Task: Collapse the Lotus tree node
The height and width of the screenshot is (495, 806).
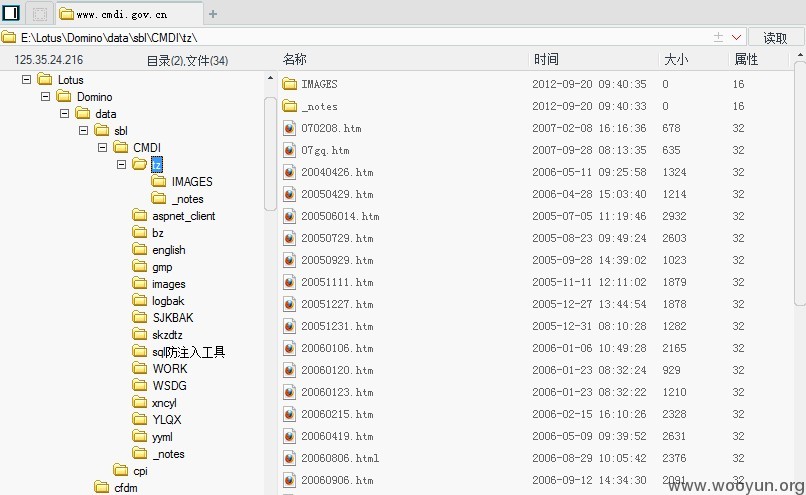Action: 26,80
